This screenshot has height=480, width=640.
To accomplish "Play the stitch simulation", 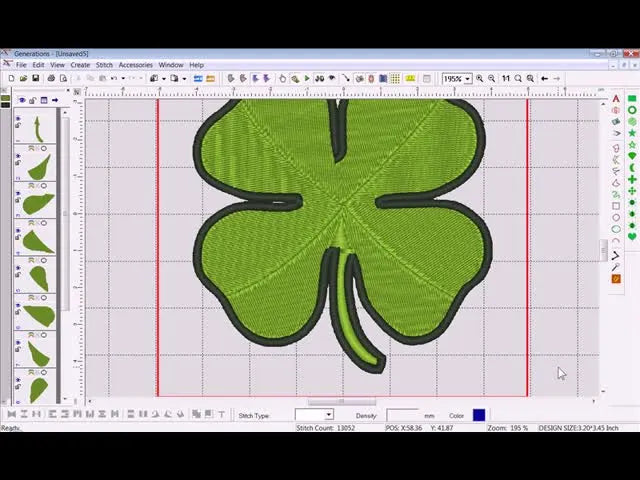I will 307,78.
